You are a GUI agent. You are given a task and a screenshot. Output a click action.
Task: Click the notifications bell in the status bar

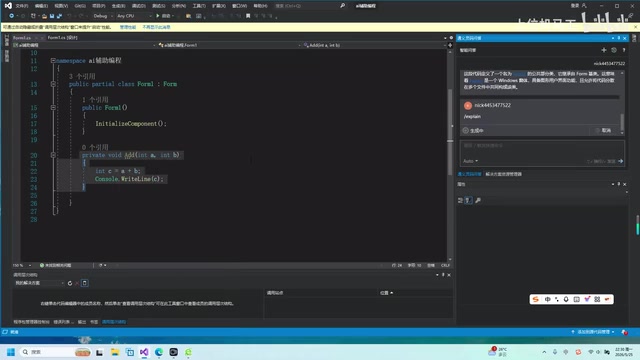click(x=624, y=332)
